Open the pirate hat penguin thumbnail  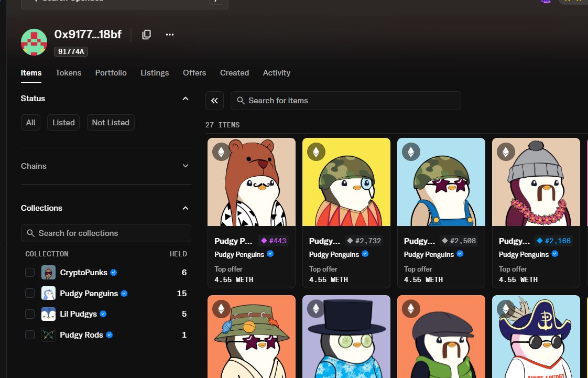pos(536,337)
